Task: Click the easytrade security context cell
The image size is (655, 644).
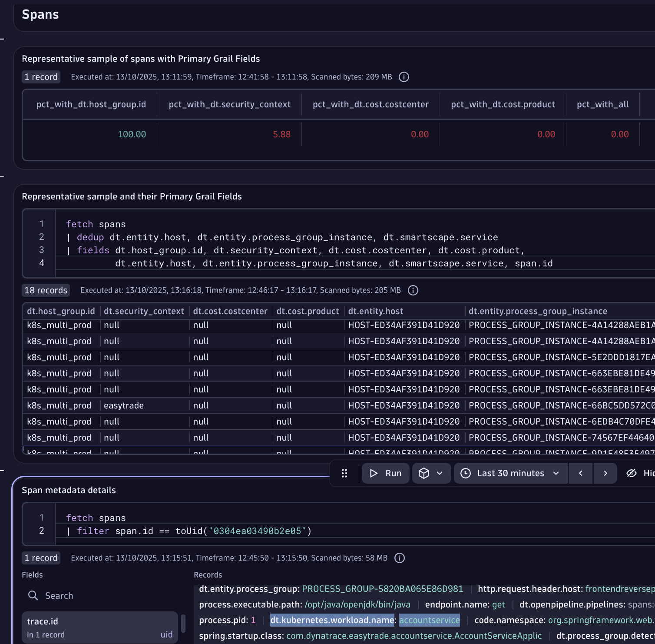Action: coord(124,405)
